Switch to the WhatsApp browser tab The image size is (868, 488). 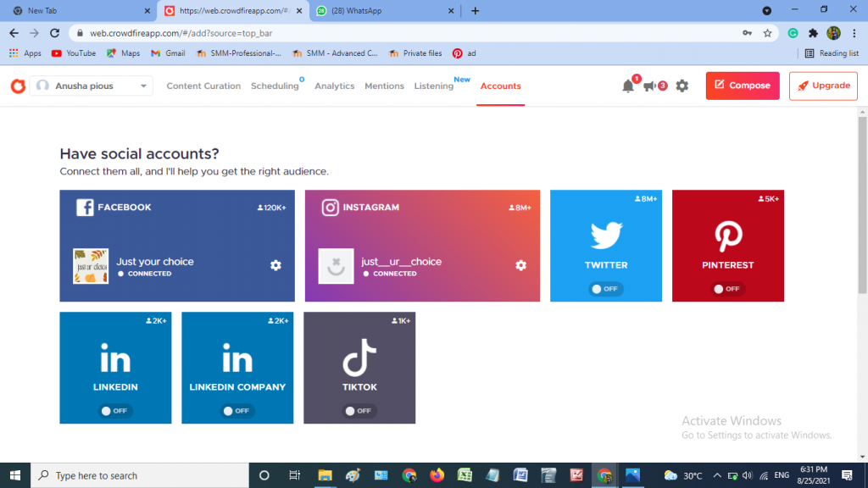(x=385, y=10)
